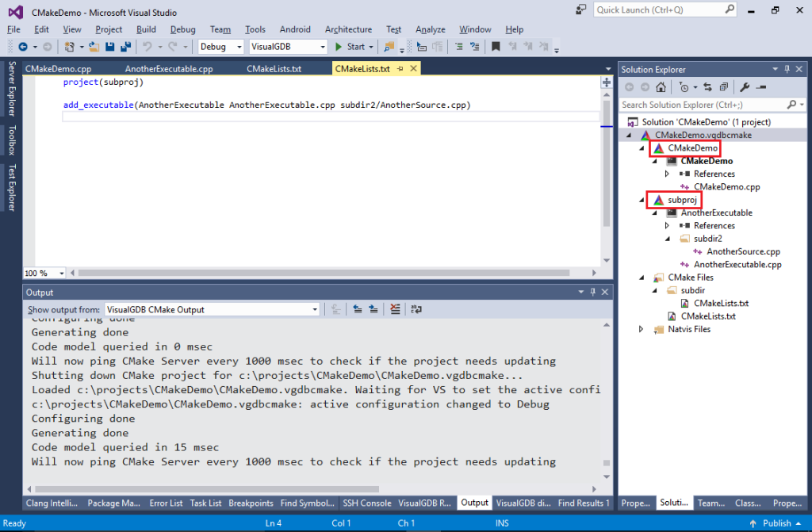Open the Solution Explorer window options arrow

775,69
